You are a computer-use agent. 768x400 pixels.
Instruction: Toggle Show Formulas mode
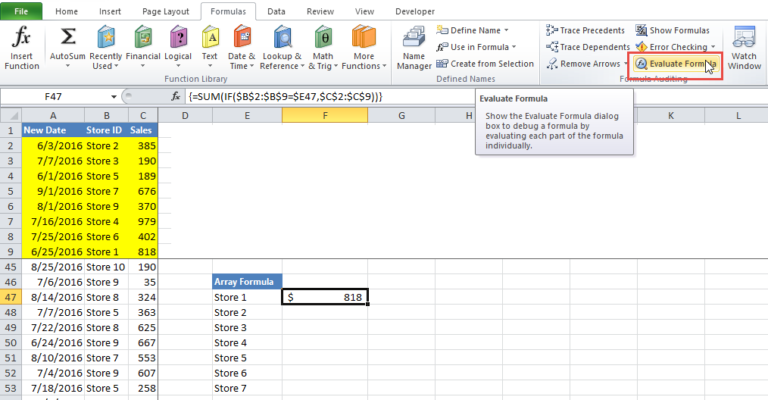point(675,31)
